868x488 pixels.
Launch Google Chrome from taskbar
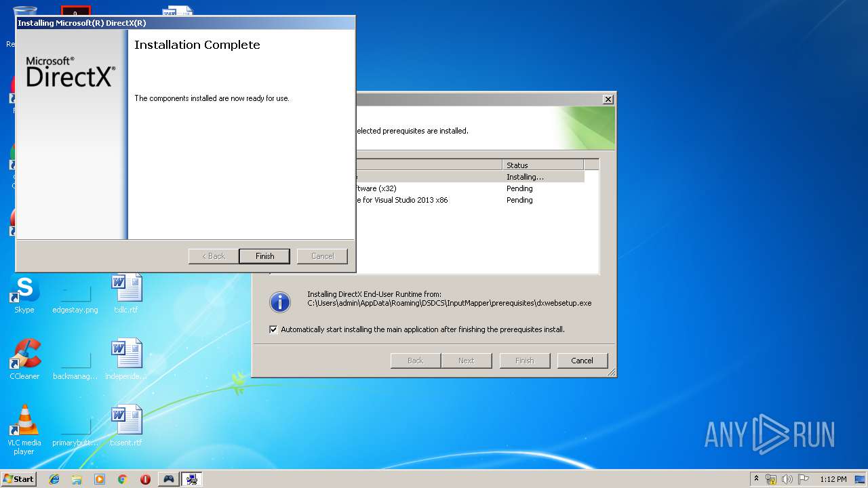(x=123, y=479)
